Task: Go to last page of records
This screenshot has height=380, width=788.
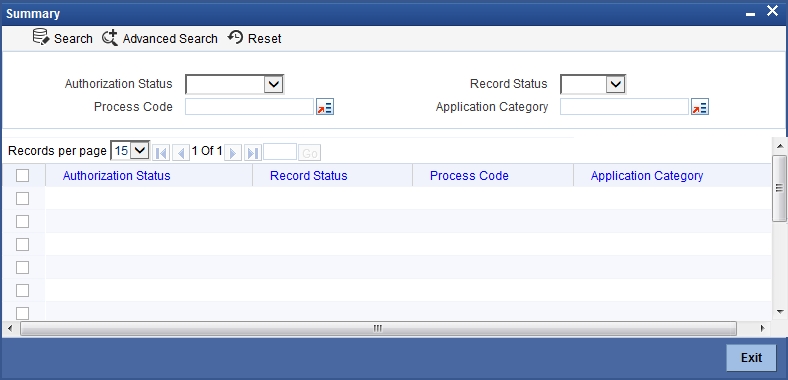Action: tap(253, 152)
